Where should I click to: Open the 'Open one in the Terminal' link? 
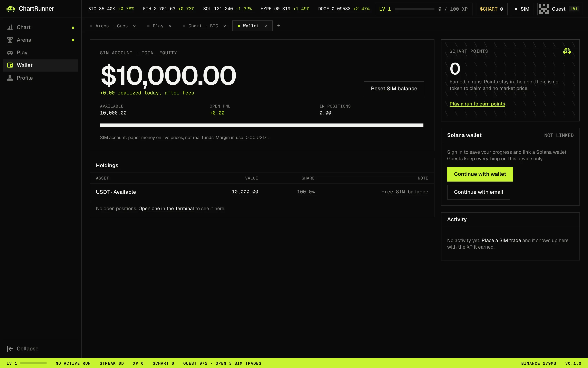[x=166, y=209]
